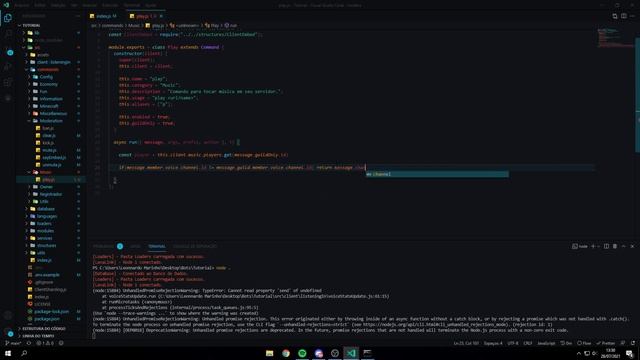Screen dimensions: 640x360
Task: Collapse the Moderation folder
Action: (x=51, y=121)
